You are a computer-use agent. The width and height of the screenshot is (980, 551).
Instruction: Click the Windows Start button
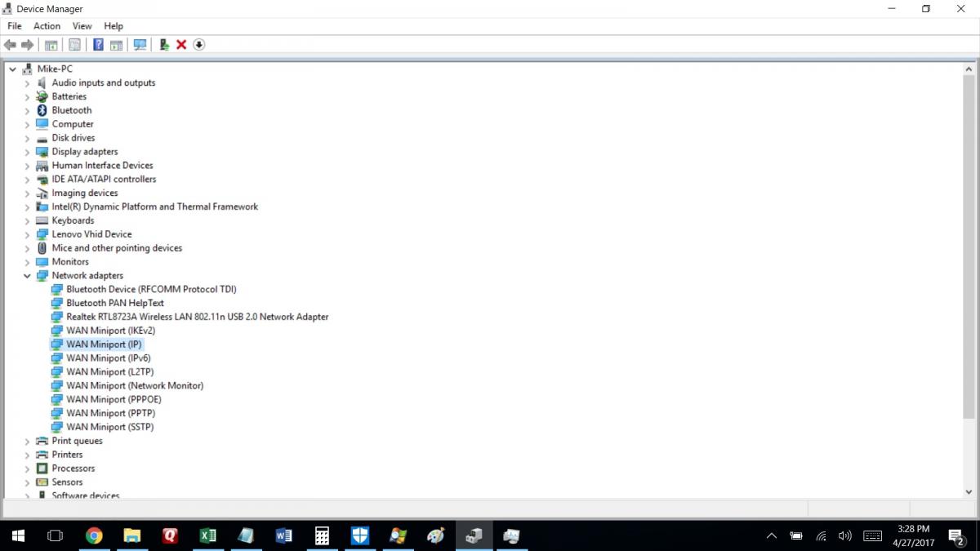point(18,536)
